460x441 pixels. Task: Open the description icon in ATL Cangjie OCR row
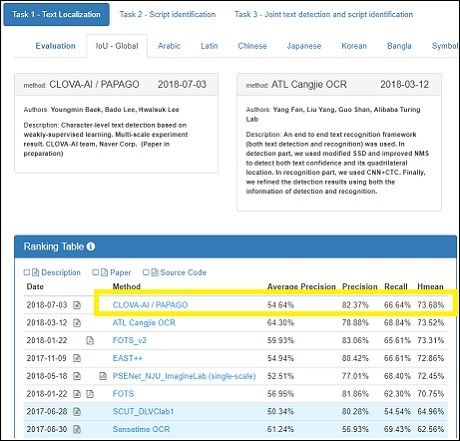point(77,323)
